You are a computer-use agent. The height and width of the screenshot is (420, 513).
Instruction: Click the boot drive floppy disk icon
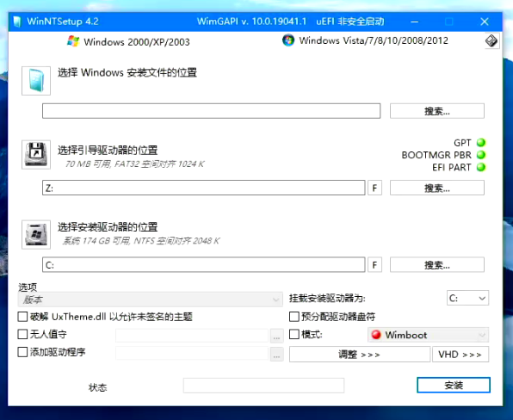point(36,155)
